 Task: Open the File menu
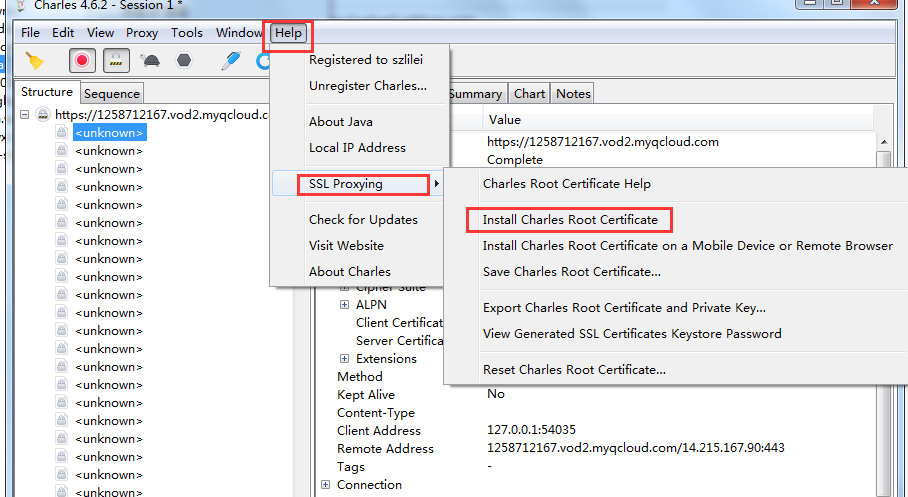pyautogui.click(x=30, y=32)
